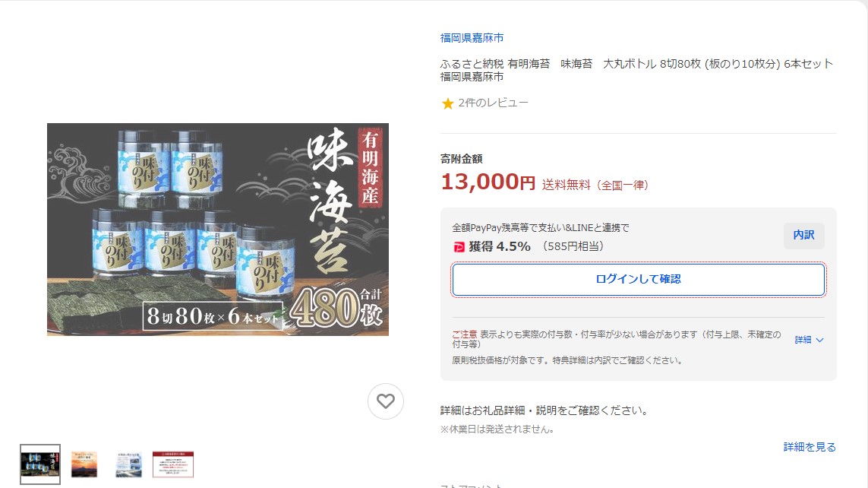Viewport: 868px width, 488px height.
Task: Click the yellow review star icon
Action: [x=447, y=103]
